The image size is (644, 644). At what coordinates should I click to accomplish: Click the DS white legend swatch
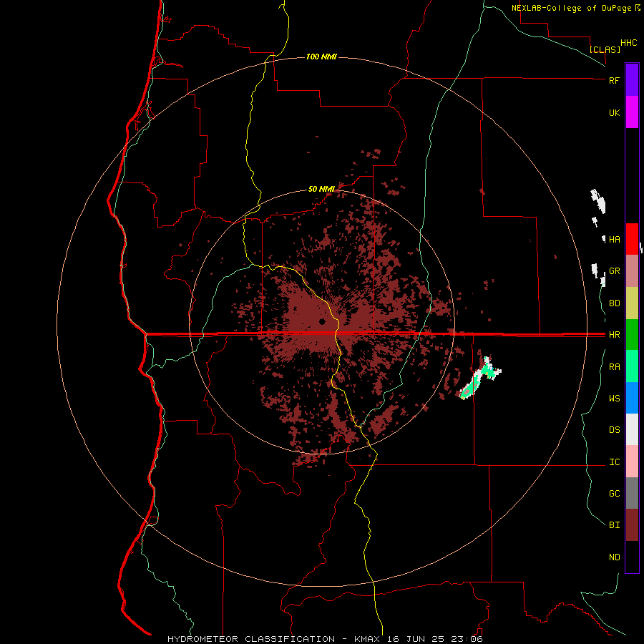(x=632, y=429)
